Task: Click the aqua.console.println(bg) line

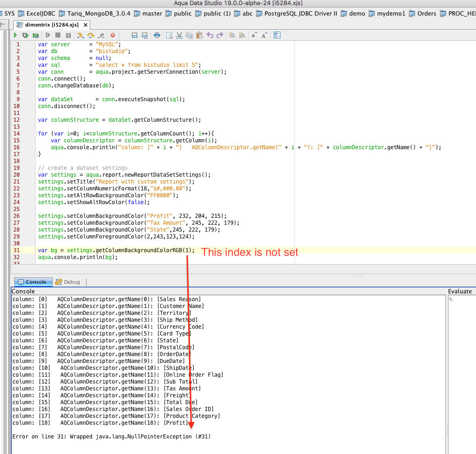Action: pos(78,257)
